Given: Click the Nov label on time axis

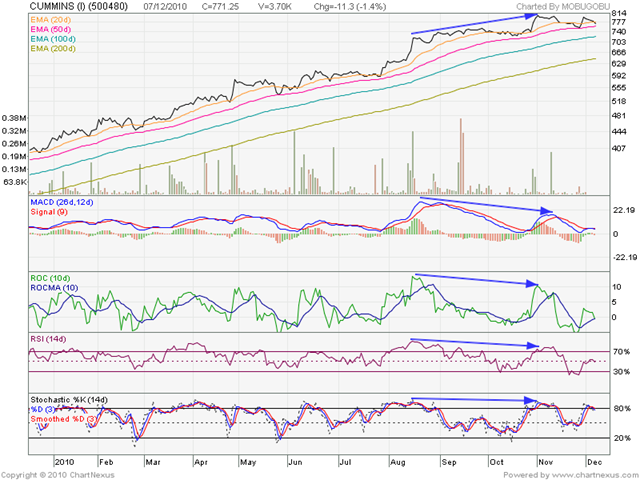Looking at the screenshot, I should click(x=546, y=462).
